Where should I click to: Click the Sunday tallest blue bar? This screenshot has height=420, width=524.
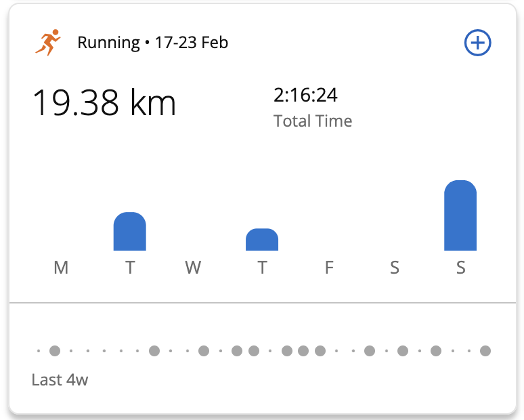pos(460,216)
